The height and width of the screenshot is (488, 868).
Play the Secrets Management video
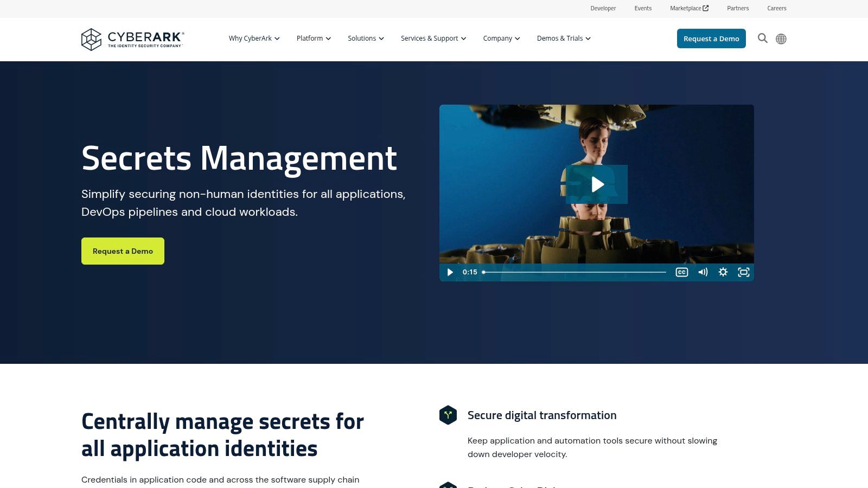pyautogui.click(x=597, y=184)
